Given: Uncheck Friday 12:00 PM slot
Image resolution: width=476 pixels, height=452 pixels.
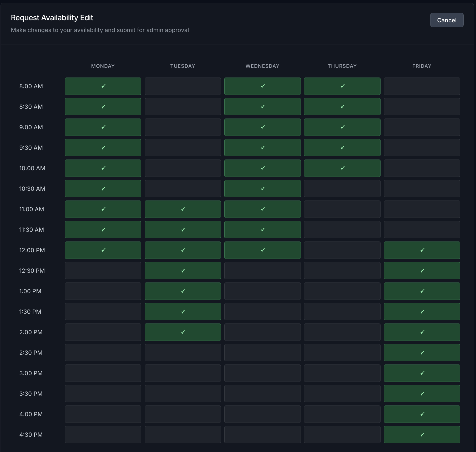Looking at the screenshot, I should click(x=422, y=250).
